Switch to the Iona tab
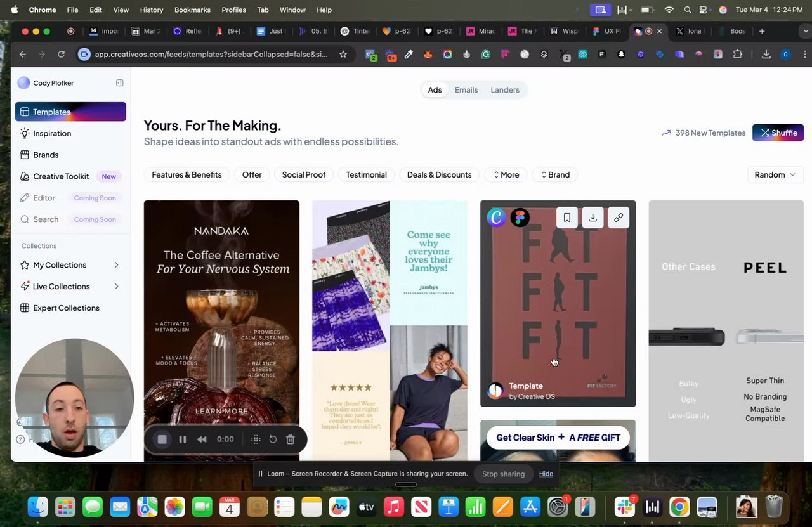Viewport: 812px width, 527px height. tap(691, 31)
